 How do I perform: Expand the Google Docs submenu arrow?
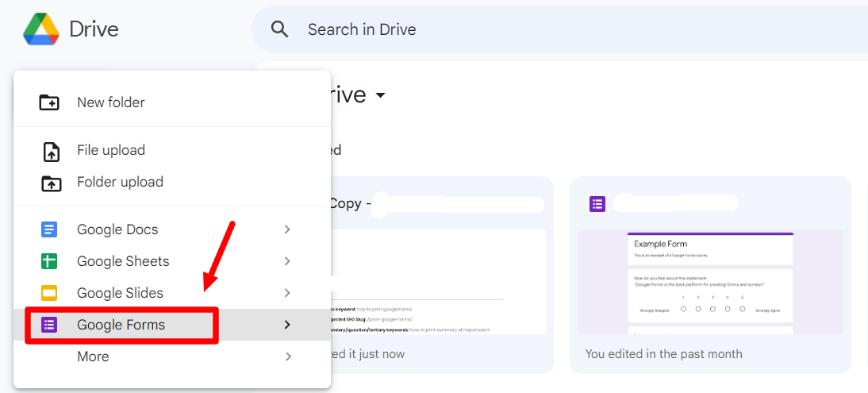(287, 229)
